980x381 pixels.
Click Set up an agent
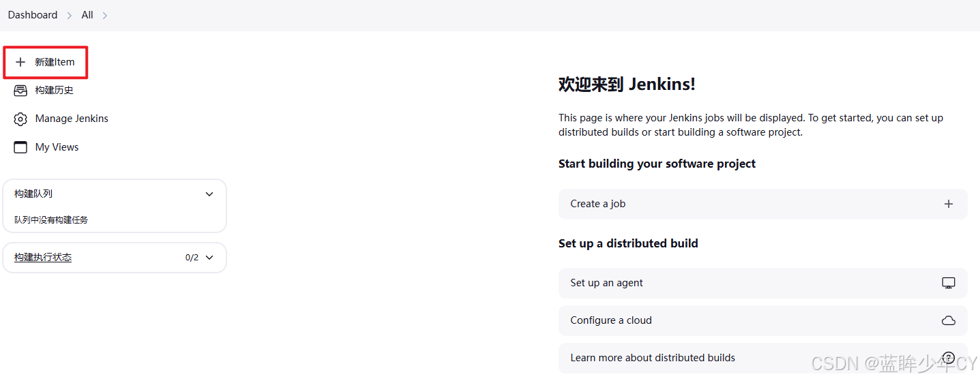coord(762,283)
